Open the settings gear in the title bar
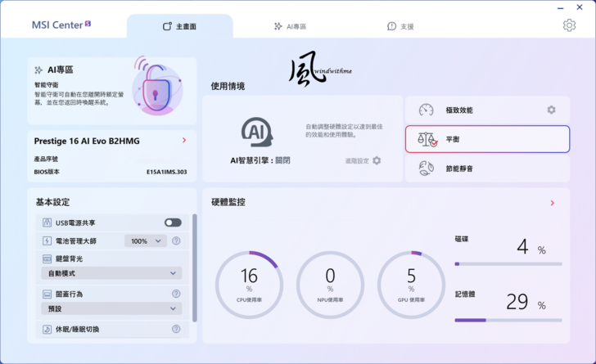The height and width of the screenshot is (364, 596). point(569,25)
